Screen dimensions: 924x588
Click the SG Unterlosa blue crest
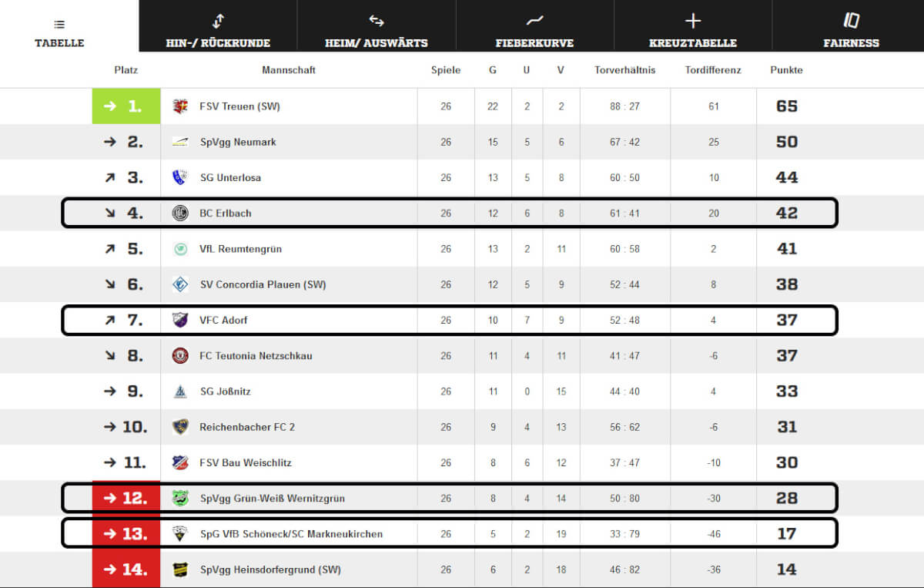180,177
